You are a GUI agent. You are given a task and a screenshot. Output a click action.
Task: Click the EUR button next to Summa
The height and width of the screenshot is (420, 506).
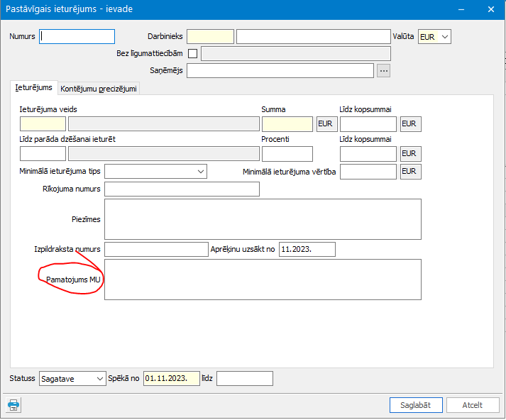(326, 124)
